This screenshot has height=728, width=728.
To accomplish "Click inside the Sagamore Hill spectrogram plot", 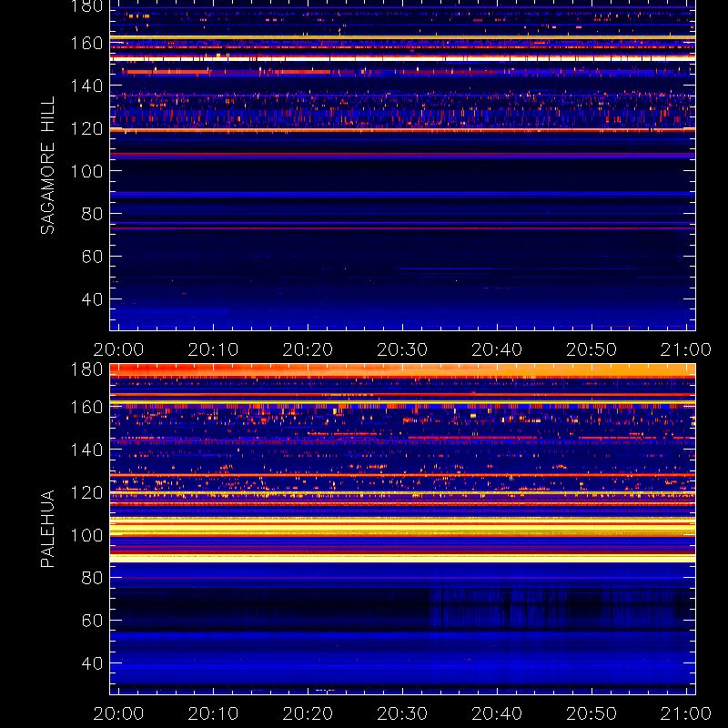I will (x=402, y=166).
